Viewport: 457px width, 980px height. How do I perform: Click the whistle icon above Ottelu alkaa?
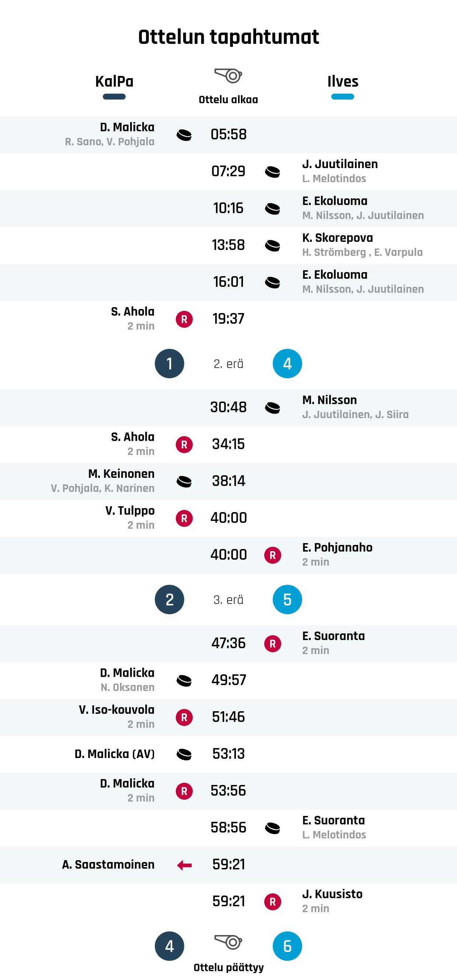pyautogui.click(x=228, y=76)
